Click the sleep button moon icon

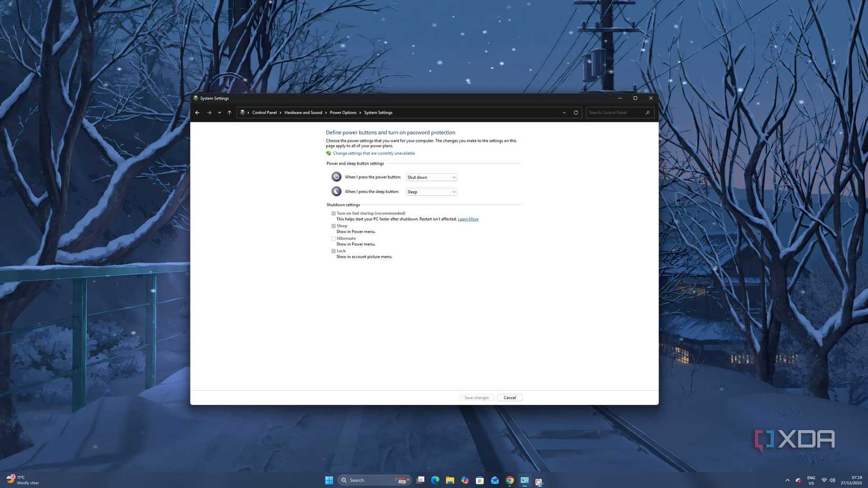pyautogui.click(x=336, y=191)
